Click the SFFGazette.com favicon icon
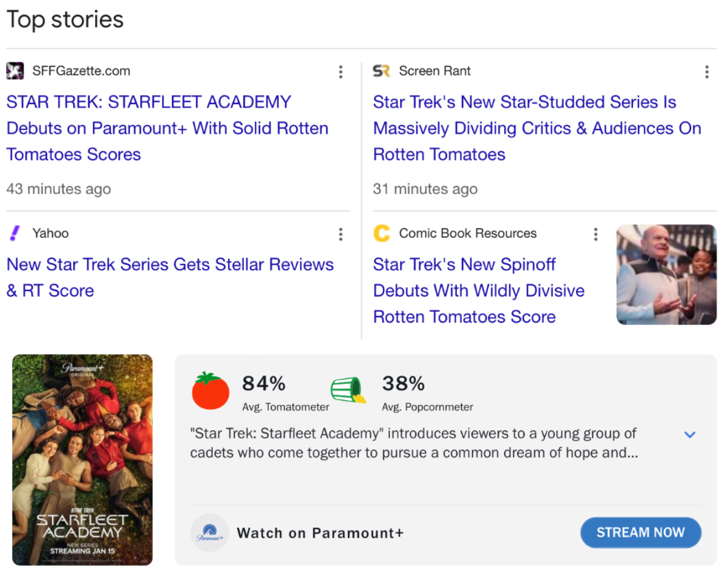This screenshot has width=728, height=569. [x=15, y=71]
